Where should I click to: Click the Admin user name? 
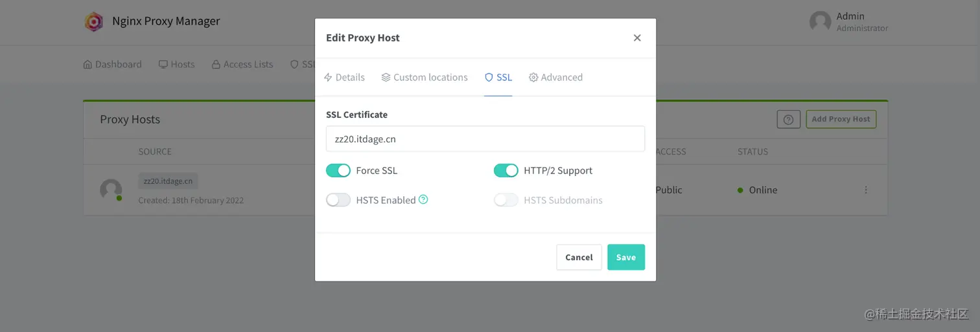[x=850, y=16]
